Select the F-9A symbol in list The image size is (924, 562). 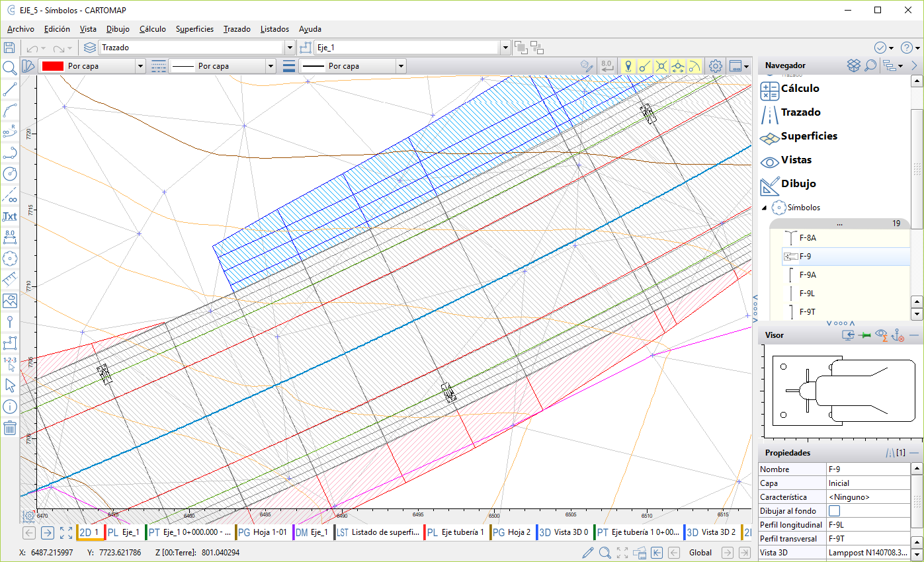[x=808, y=275]
